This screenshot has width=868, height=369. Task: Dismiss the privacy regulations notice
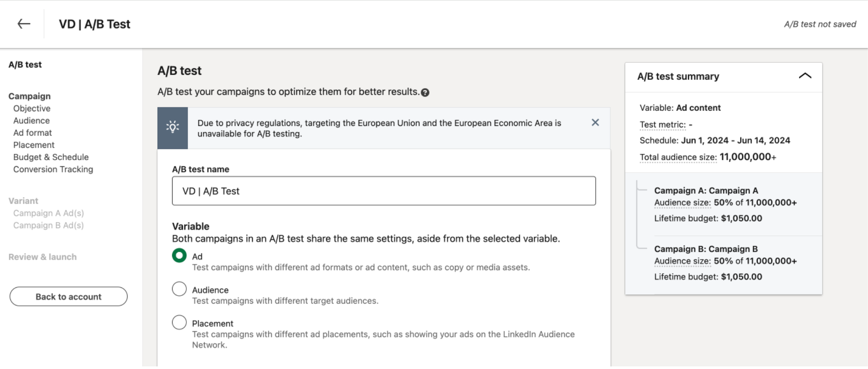595,122
